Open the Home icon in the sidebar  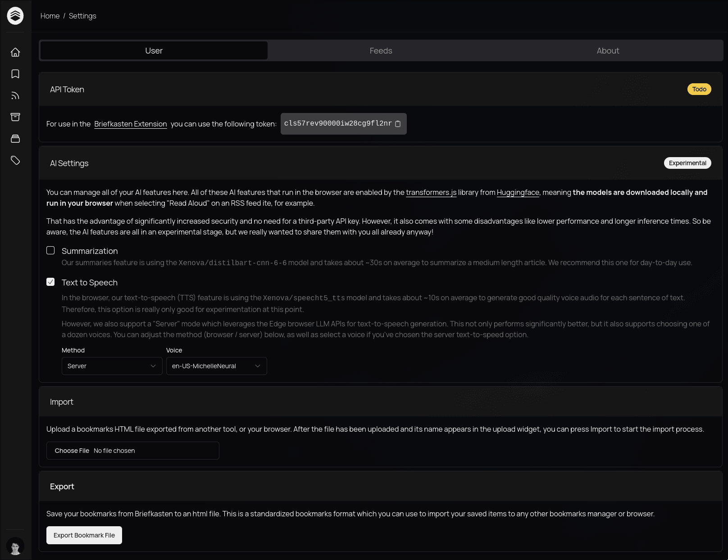15,52
